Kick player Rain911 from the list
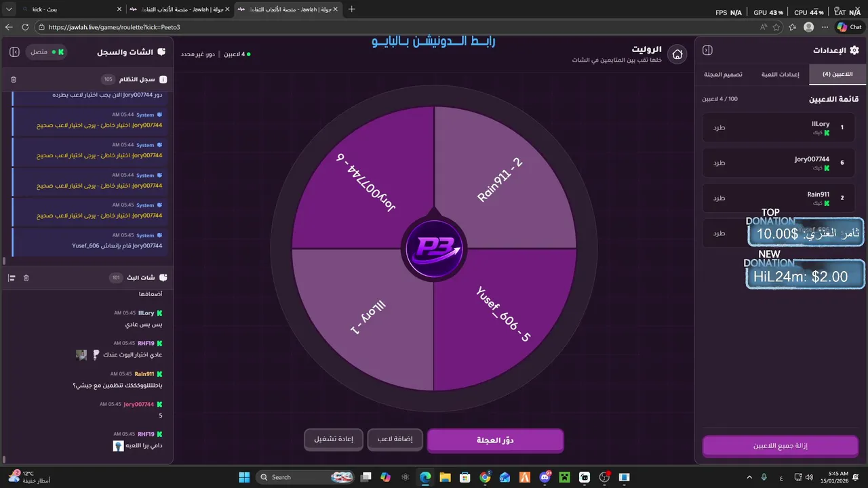The height and width of the screenshot is (488, 868). coord(719,198)
